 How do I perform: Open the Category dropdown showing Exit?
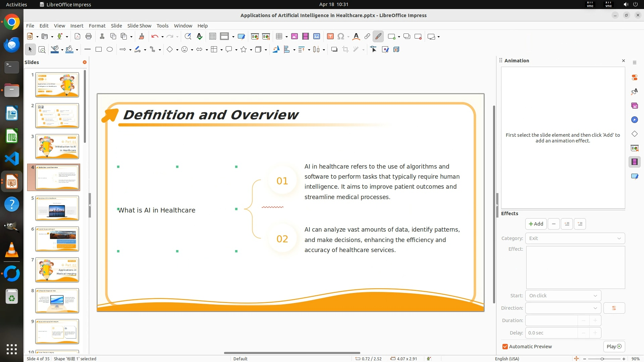[575, 238]
